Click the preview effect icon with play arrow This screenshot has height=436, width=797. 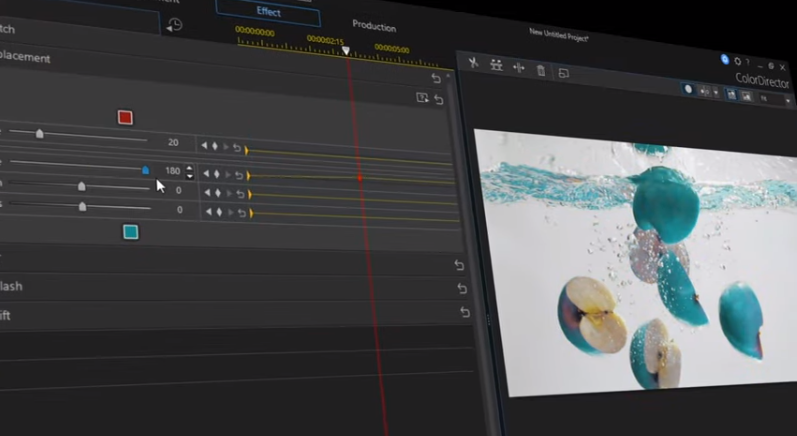[x=422, y=98]
